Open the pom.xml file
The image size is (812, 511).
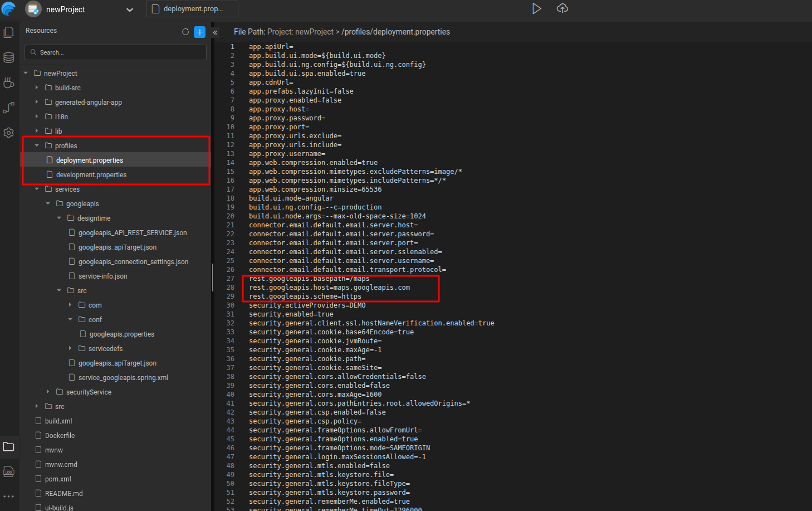(58, 479)
